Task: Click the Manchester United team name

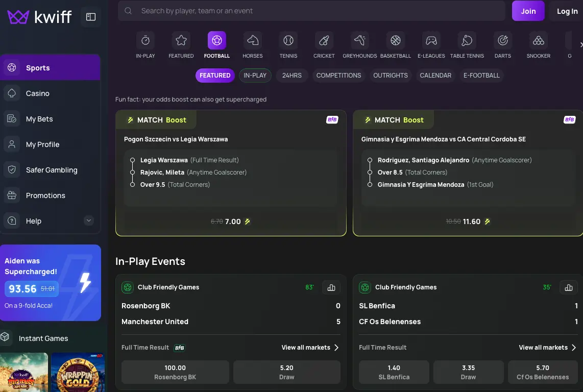Action: point(155,322)
